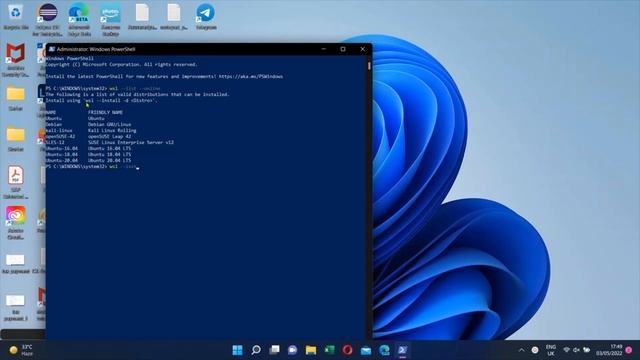Click the 'wsl --install -d <Distro>' hint text
This screenshot has width=640, height=360.
pyautogui.click(x=120, y=100)
